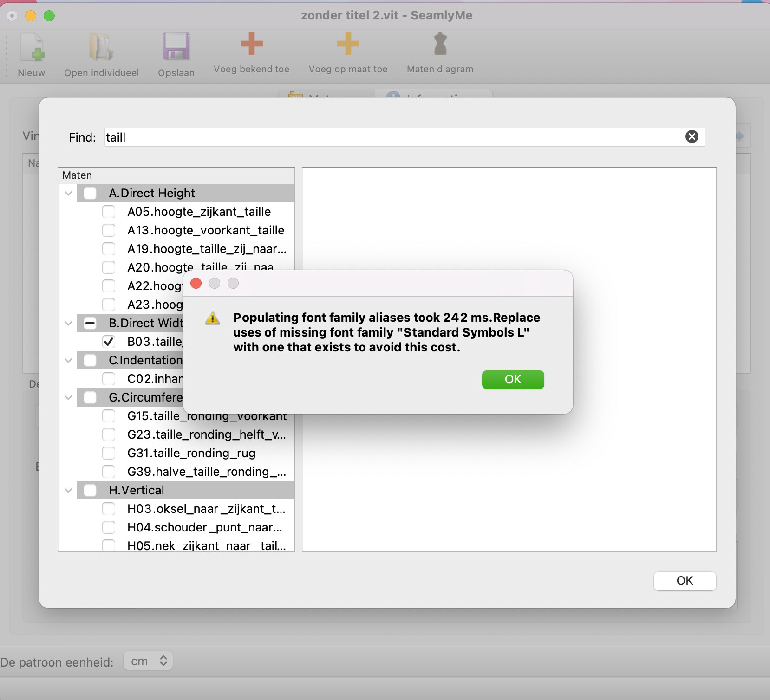This screenshot has width=770, height=700.
Task: Collapse the H.Vertical tree group
Action: (68, 490)
